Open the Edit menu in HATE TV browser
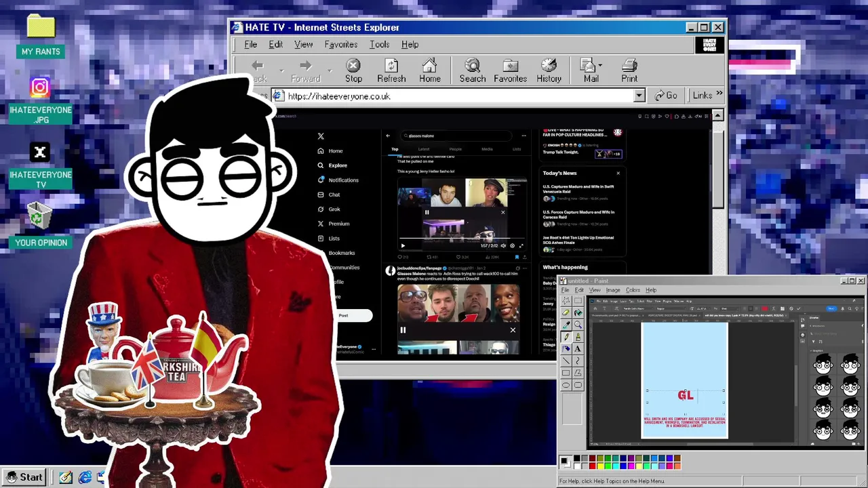Image resolution: width=868 pixels, height=488 pixels. click(x=275, y=44)
